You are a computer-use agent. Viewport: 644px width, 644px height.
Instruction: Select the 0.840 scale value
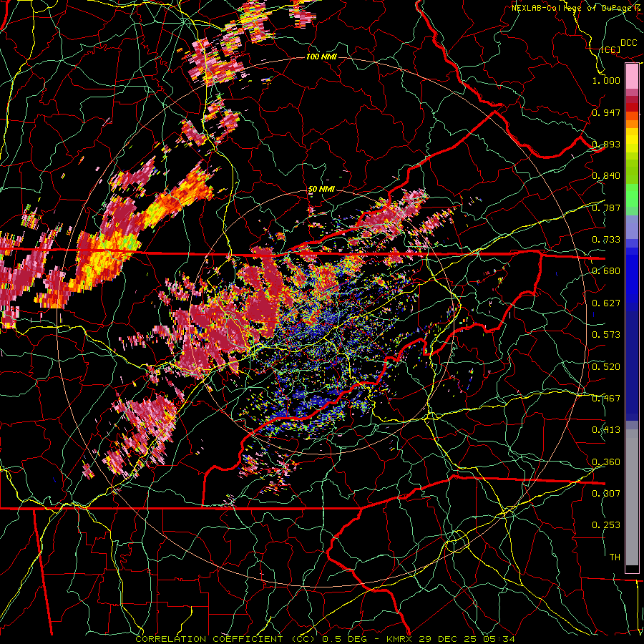(x=606, y=176)
